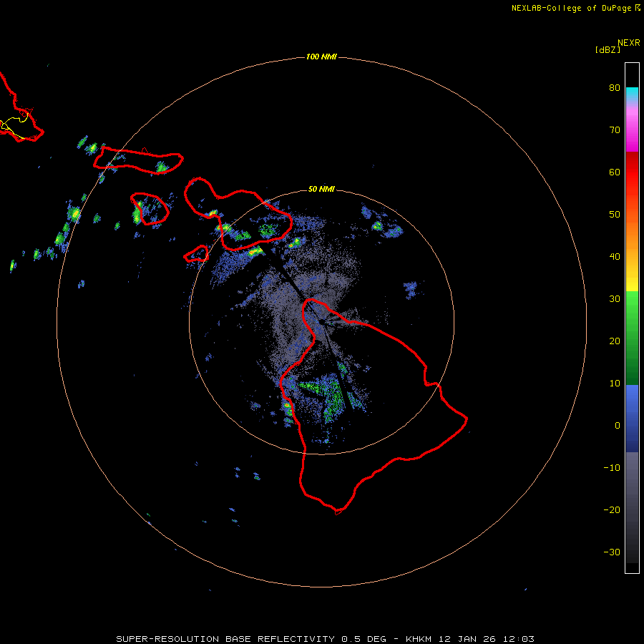Screen dimensions: 644x644
Task: Click the 30 value on dBZ scale
Action: [615, 299]
